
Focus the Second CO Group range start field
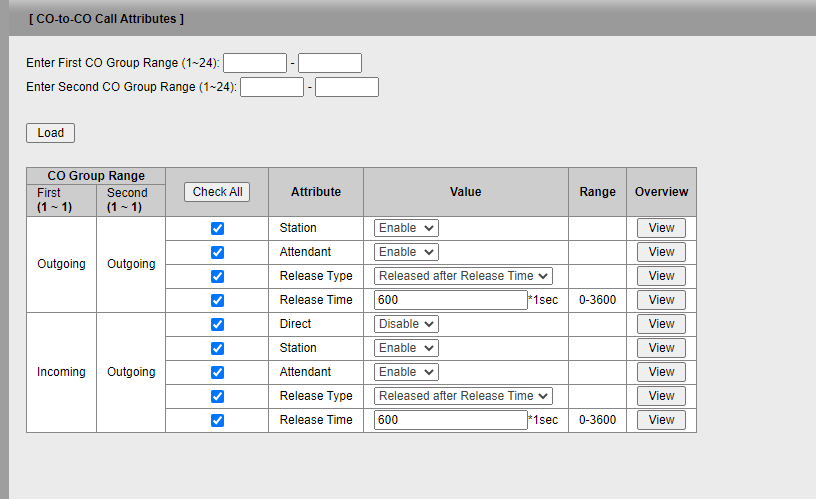271,87
